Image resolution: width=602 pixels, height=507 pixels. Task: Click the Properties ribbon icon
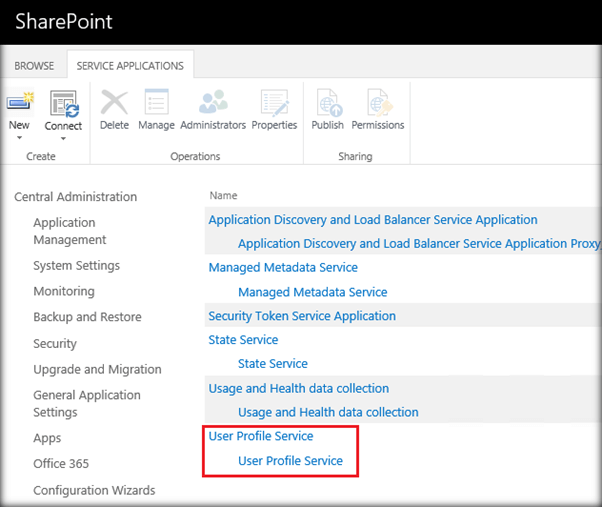274,103
